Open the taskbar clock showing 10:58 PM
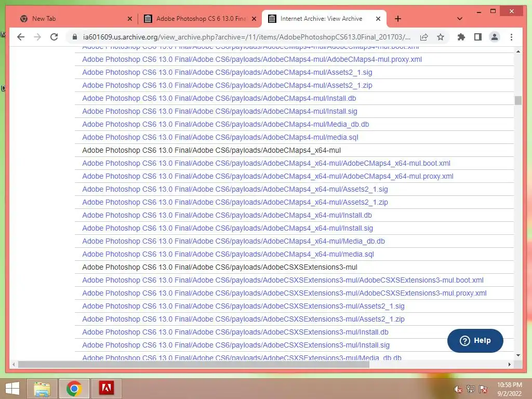 (510, 389)
